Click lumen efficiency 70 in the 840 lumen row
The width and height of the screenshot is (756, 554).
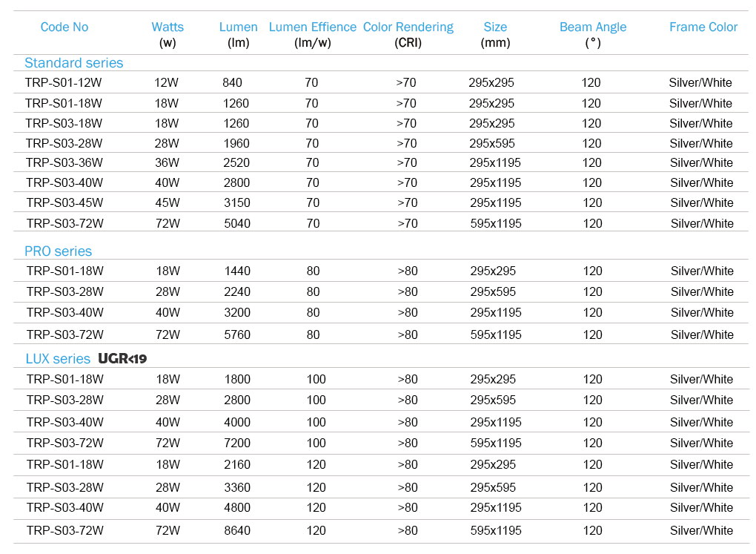(x=311, y=82)
